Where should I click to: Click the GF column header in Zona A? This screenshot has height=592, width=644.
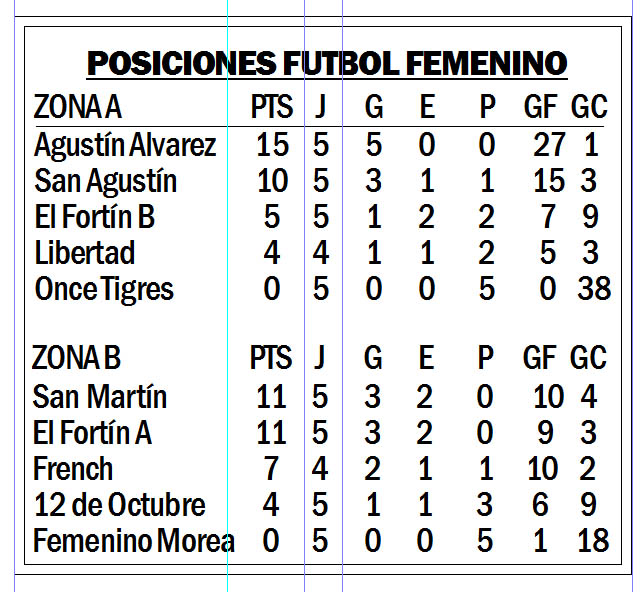click(x=540, y=107)
